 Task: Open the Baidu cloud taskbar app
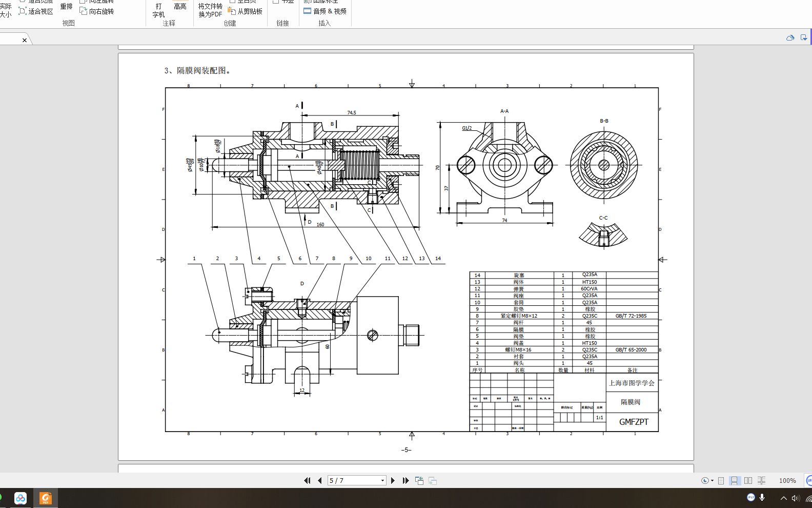[x=21, y=498]
